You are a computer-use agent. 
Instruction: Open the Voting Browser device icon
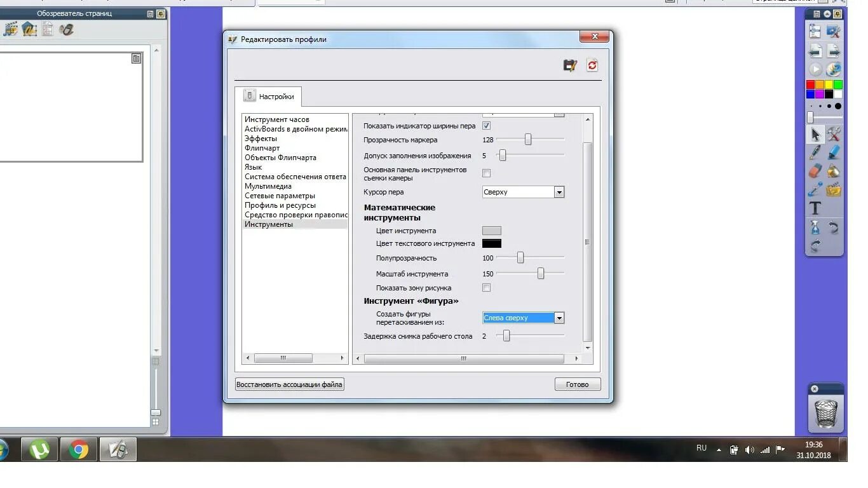tap(66, 29)
